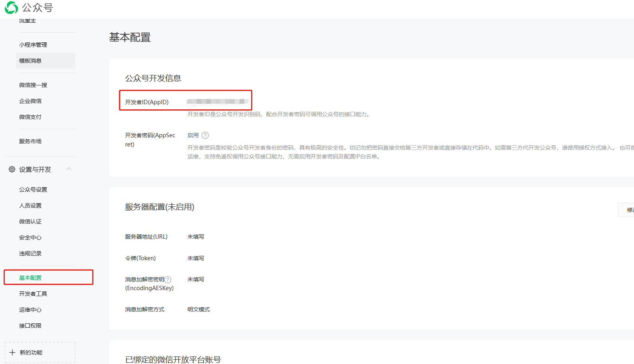The image size is (634, 364).
Task: Click the help icon beside 消息加解密密钥
Action: pos(168,280)
